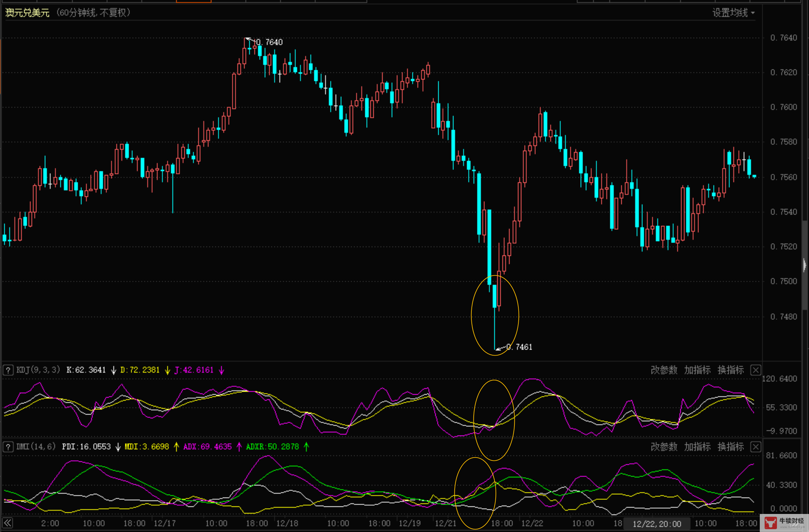Click the ADX:69.4635 value
Image resolution: width=809 pixels, height=532 pixels.
207,447
